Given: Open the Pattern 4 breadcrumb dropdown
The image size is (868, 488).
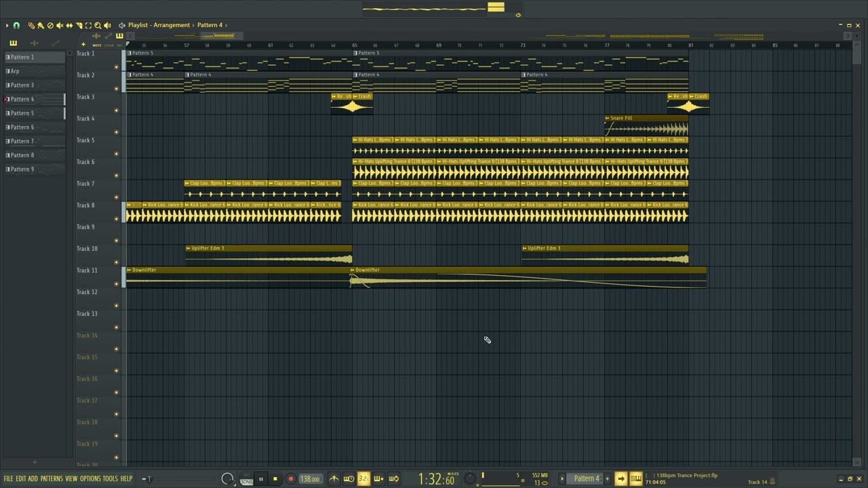Looking at the screenshot, I should click(210, 25).
